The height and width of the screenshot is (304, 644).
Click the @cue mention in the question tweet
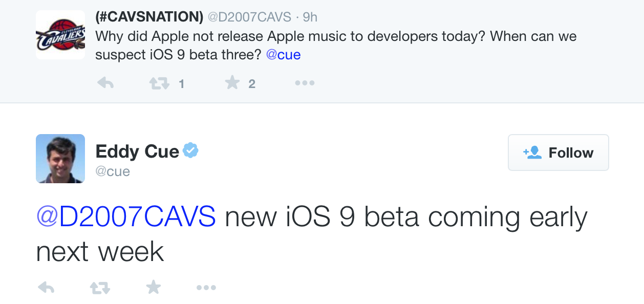tap(283, 54)
